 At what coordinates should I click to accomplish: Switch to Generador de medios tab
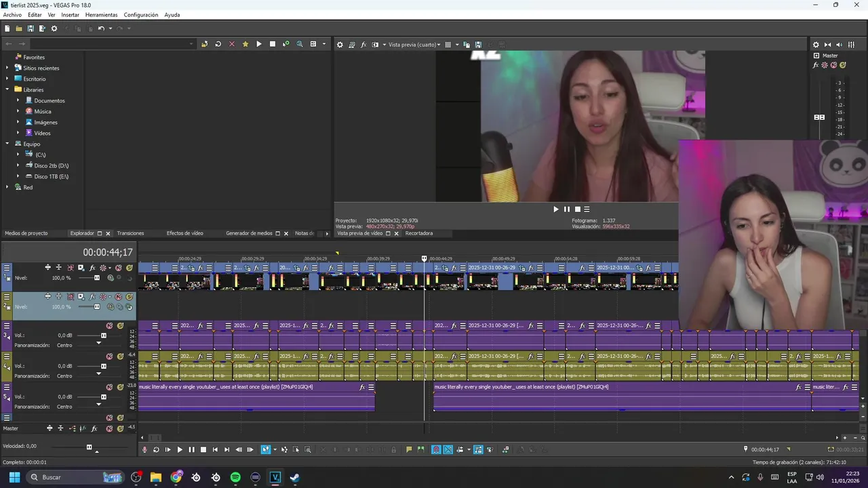click(x=249, y=233)
